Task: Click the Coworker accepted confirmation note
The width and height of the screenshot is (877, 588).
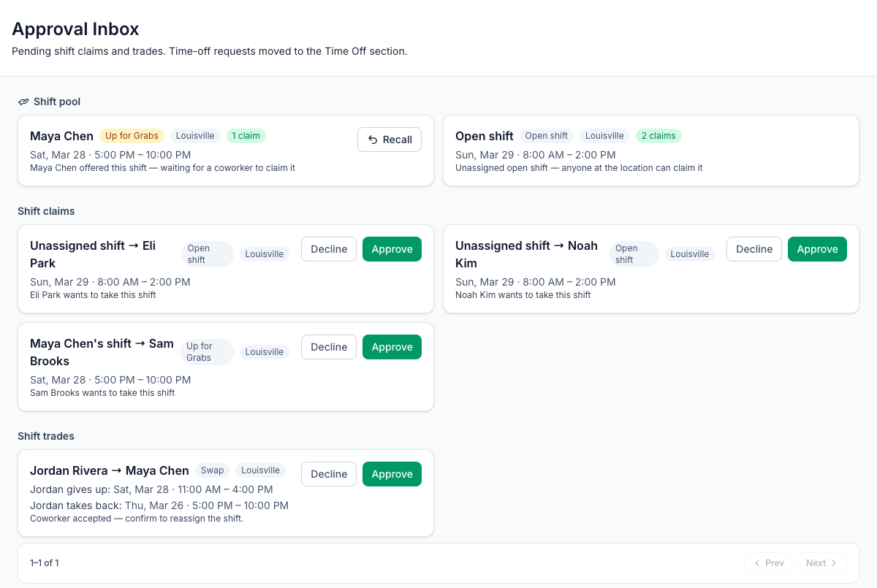Action: tap(137, 519)
